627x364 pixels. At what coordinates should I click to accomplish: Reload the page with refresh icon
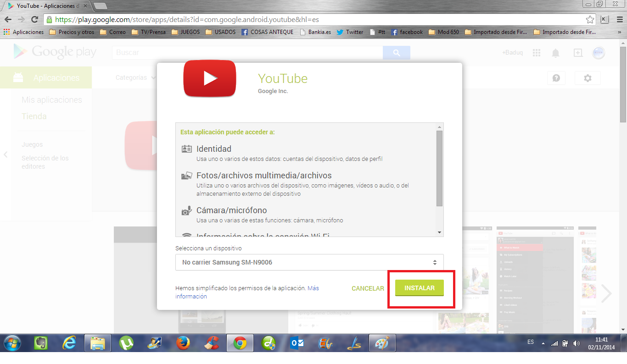click(x=34, y=20)
